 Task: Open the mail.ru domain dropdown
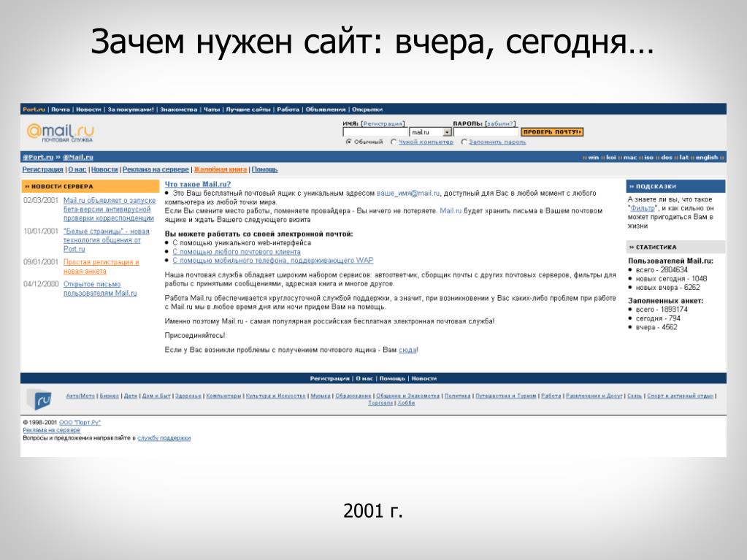[447, 132]
